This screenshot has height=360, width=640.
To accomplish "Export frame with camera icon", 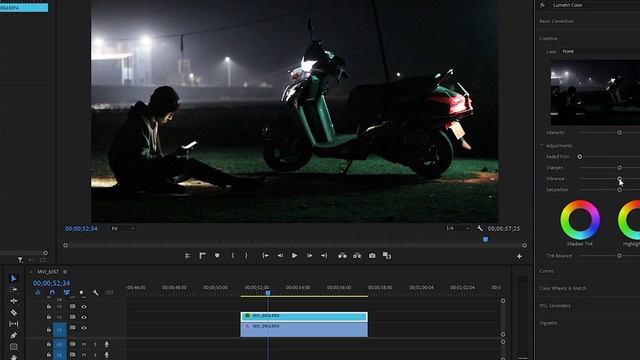I will tap(372, 256).
